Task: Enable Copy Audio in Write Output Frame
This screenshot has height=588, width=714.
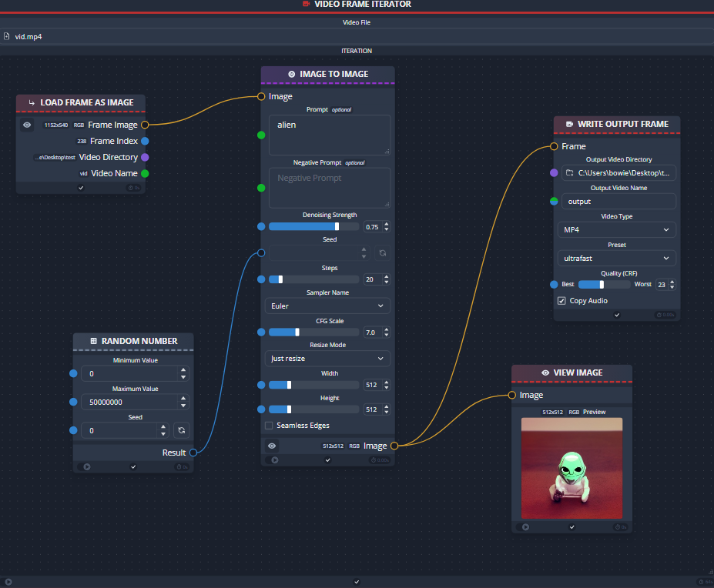Action: coord(561,300)
